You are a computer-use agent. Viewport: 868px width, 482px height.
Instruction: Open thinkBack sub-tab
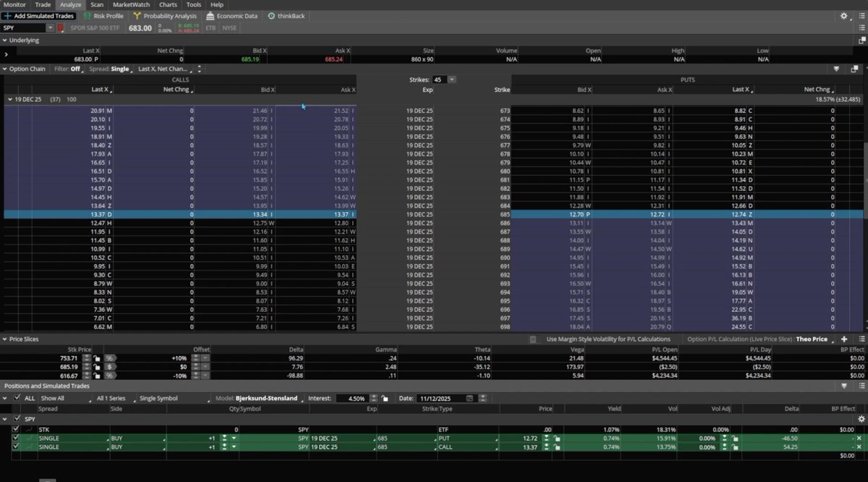[x=286, y=16]
